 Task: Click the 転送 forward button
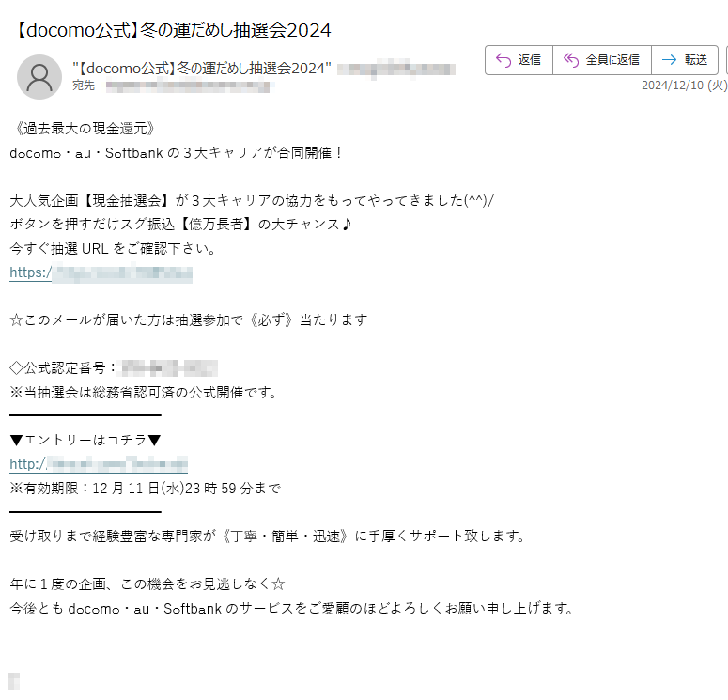click(x=685, y=60)
